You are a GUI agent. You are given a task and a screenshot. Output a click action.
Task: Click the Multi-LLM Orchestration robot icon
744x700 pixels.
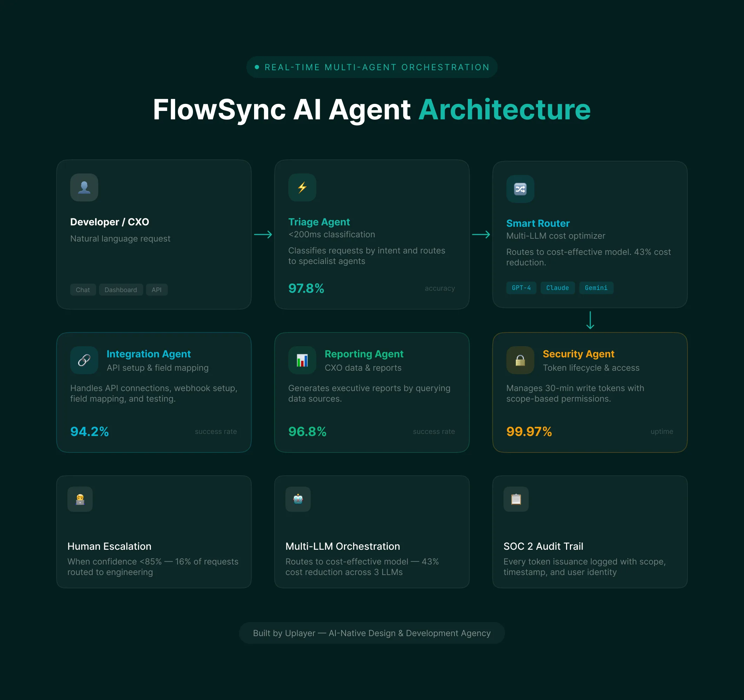[x=298, y=499]
